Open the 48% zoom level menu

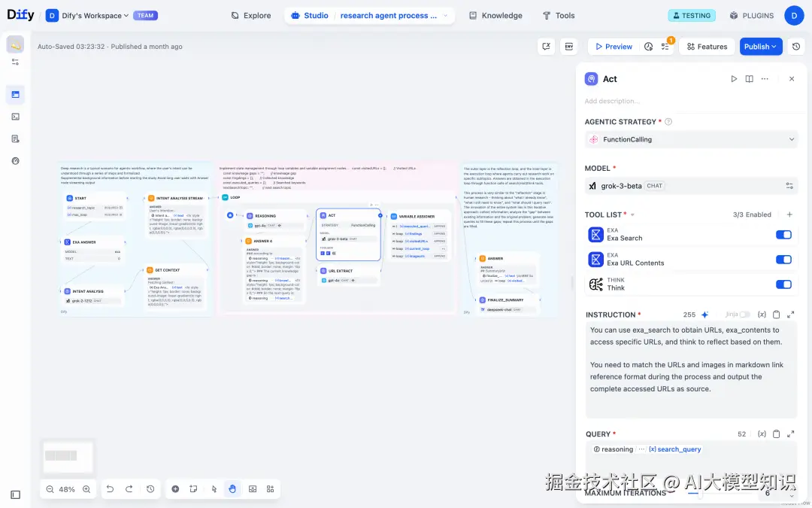pyautogui.click(x=67, y=489)
